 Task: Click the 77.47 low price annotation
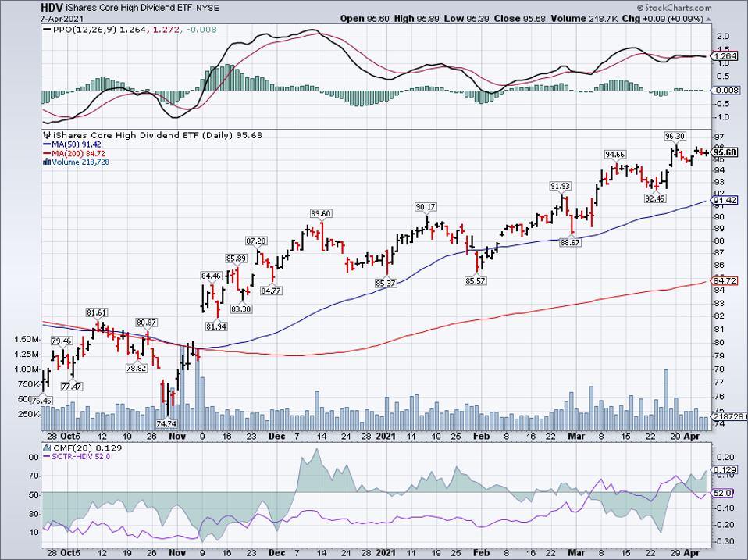tap(71, 387)
